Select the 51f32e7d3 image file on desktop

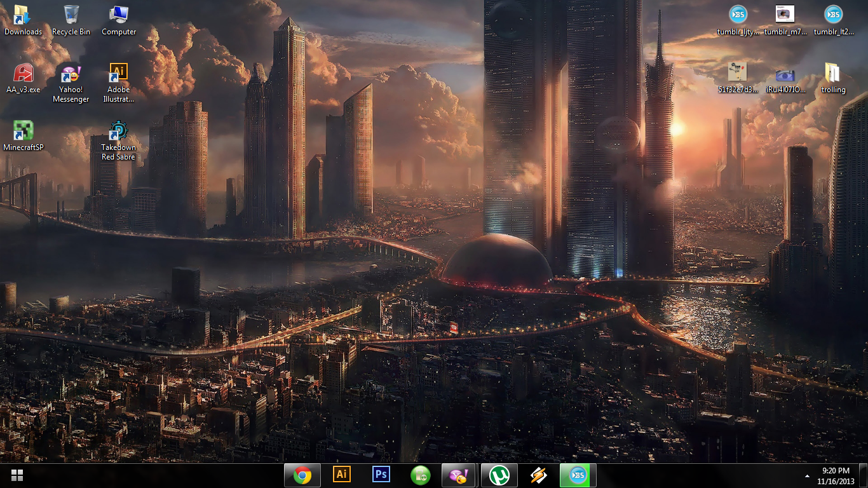738,78
